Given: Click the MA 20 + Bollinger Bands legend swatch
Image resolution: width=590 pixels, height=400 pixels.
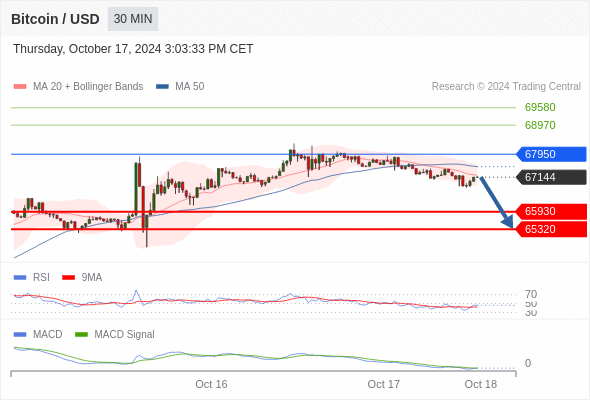Looking at the screenshot, I should pos(20,87).
